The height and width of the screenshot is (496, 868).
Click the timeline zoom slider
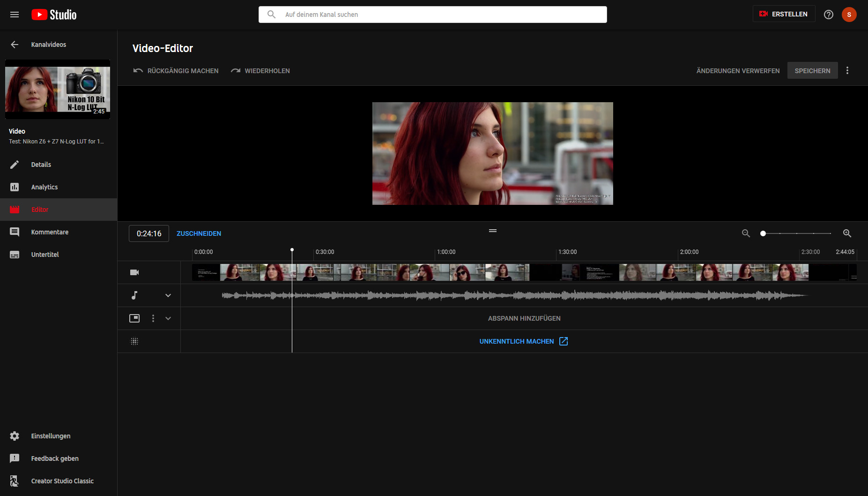click(x=796, y=233)
